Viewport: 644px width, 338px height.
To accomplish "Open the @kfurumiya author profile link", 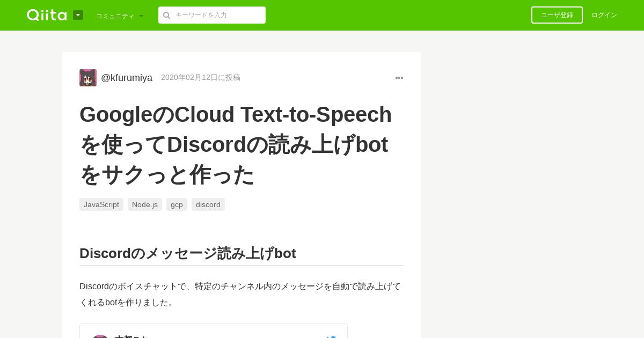I will coord(127,78).
